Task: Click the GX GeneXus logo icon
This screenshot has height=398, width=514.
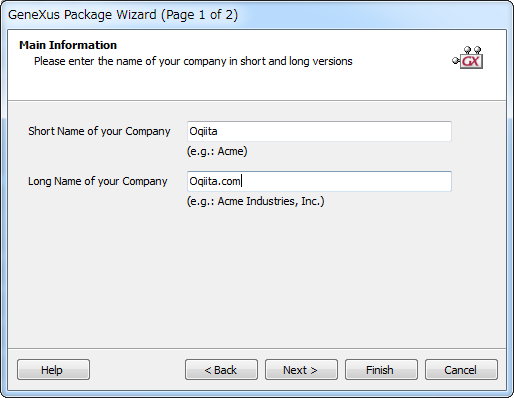Action: click(468, 58)
